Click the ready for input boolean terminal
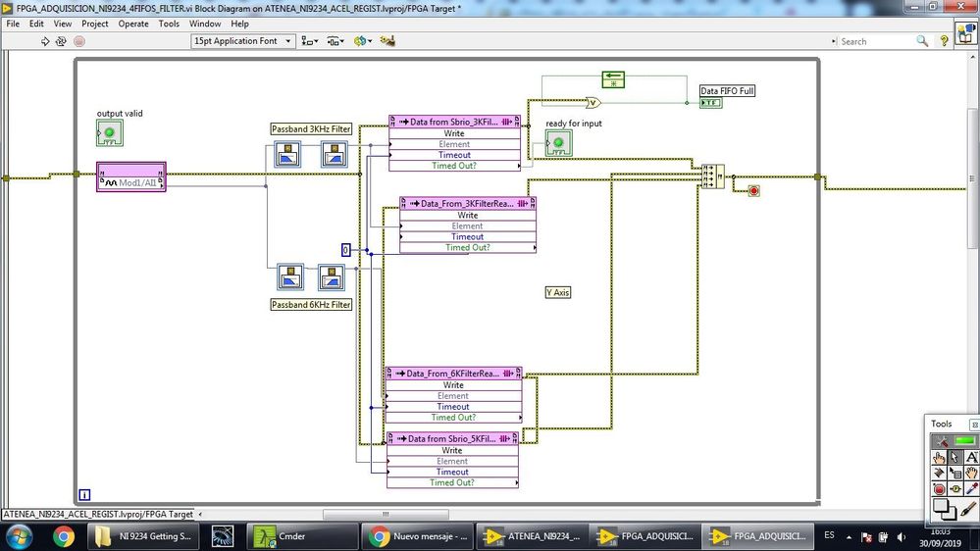The image size is (980, 551). (559, 143)
